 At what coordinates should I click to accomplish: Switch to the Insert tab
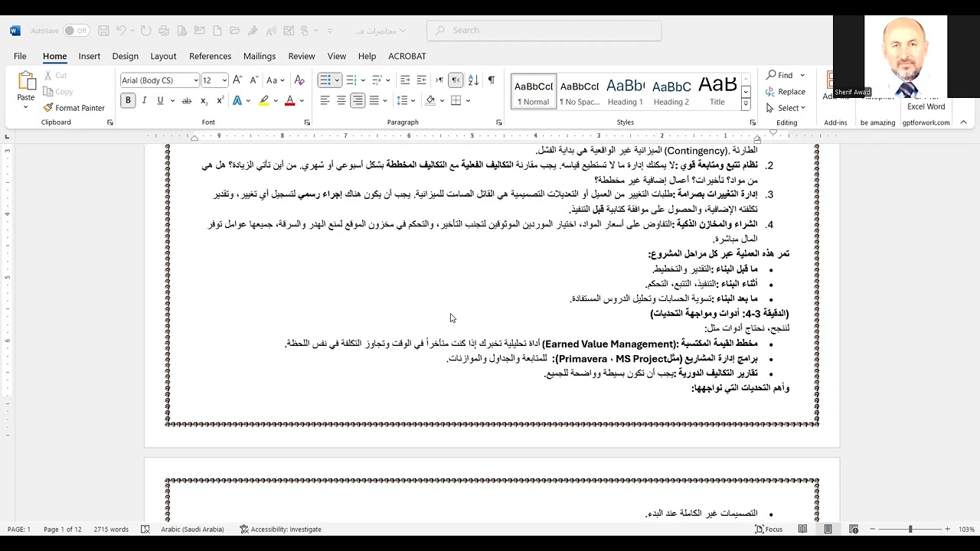point(89,56)
